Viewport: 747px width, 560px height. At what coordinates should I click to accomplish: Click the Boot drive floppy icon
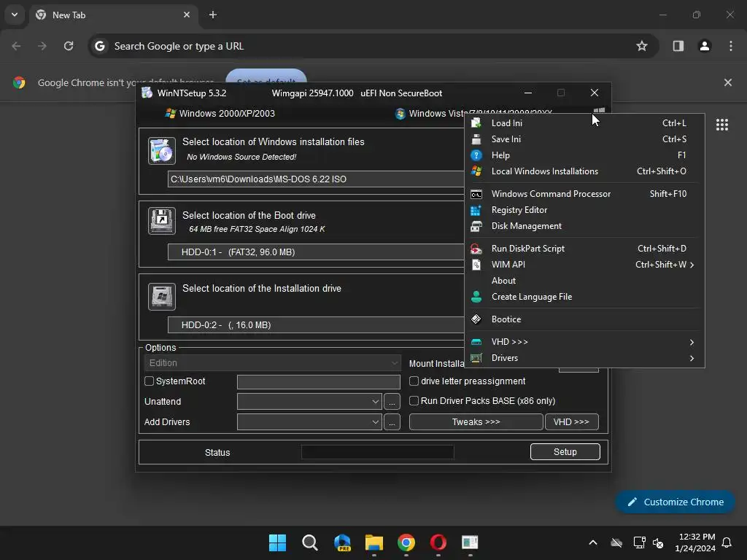click(161, 220)
